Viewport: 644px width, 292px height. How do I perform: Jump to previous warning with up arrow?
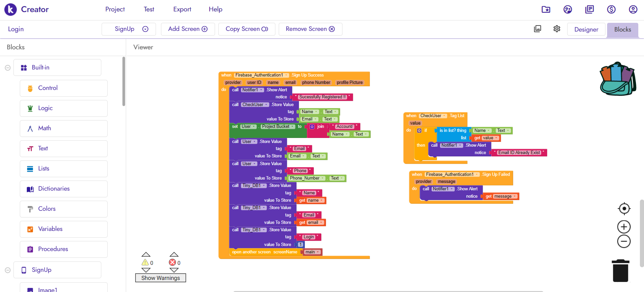[x=146, y=254]
